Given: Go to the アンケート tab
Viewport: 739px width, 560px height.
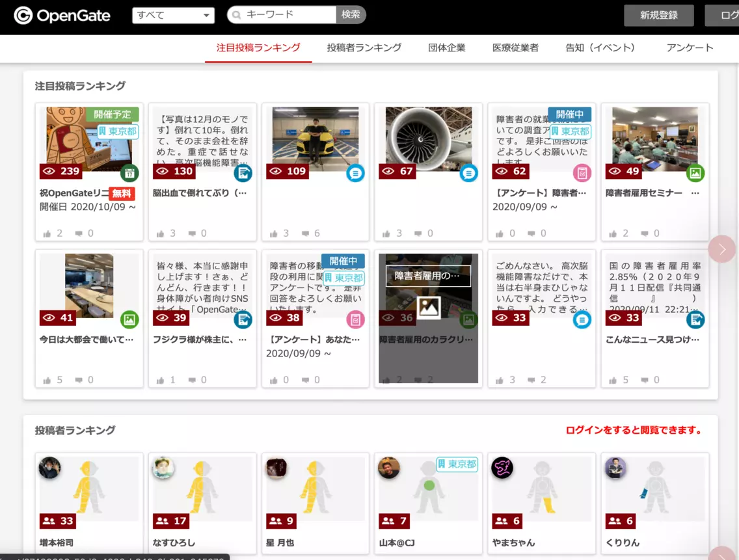Looking at the screenshot, I should pyautogui.click(x=690, y=47).
